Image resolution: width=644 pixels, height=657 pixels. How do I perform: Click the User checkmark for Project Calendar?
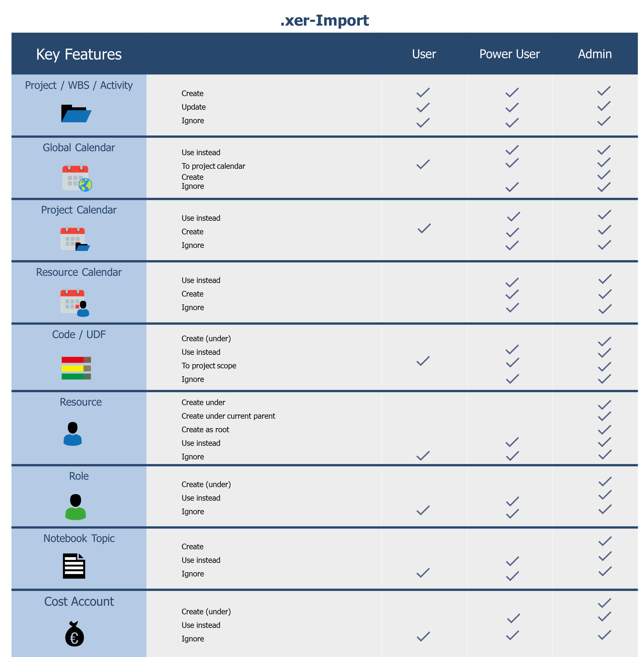click(424, 228)
